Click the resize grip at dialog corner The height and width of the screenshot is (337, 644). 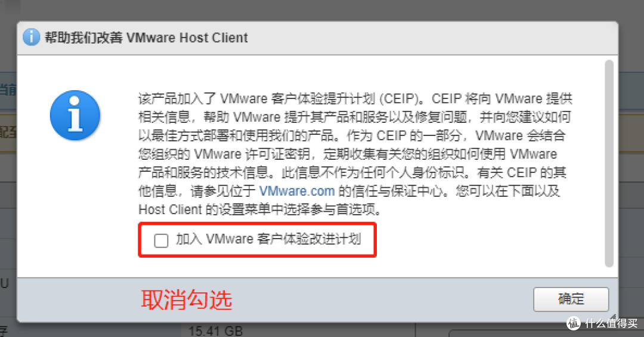[613, 317]
